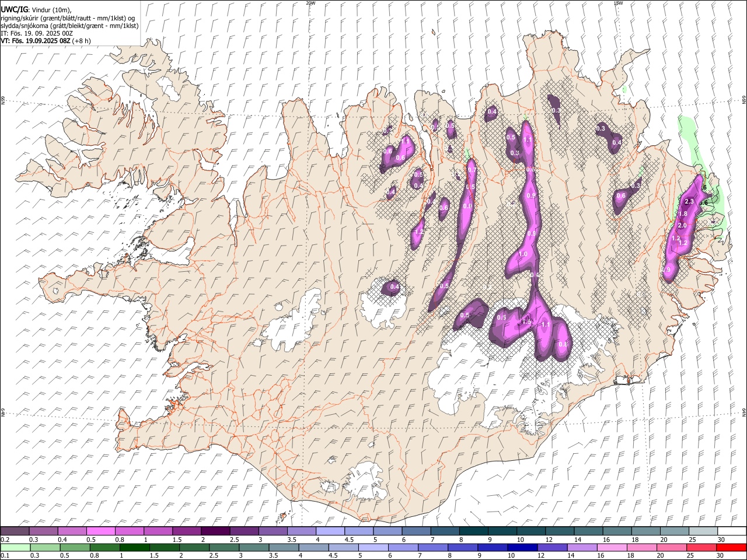
Task: Click the '(+8 h)' forecast offset text
Action: 82,41
